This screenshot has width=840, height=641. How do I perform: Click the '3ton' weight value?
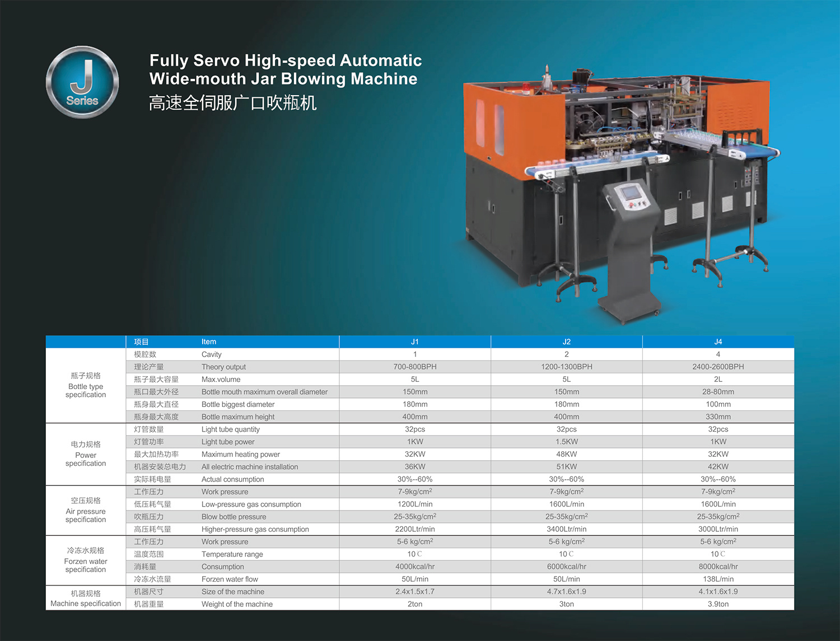pyautogui.click(x=567, y=604)
